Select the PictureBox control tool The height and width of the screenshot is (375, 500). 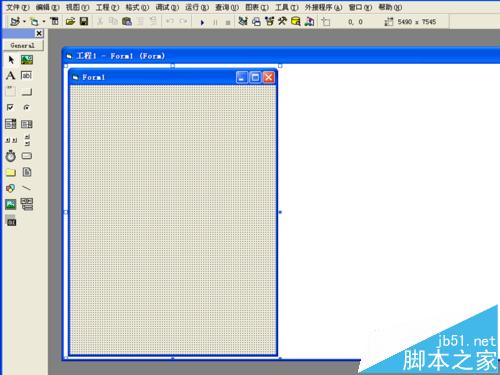point(27,60)
